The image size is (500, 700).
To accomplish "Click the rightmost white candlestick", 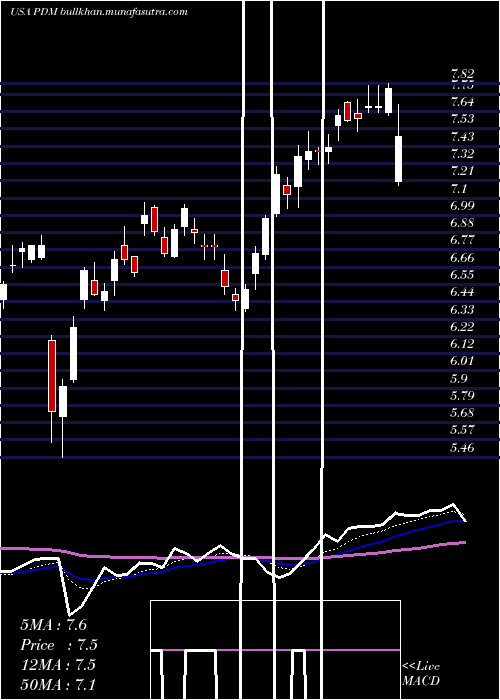I will [398, 159].
